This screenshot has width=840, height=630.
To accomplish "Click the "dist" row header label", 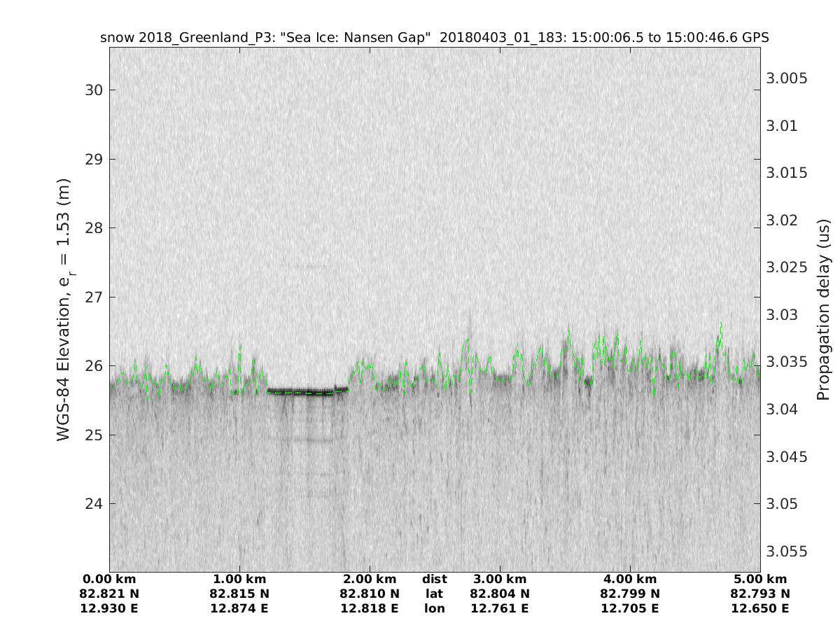I will [434, 580].
